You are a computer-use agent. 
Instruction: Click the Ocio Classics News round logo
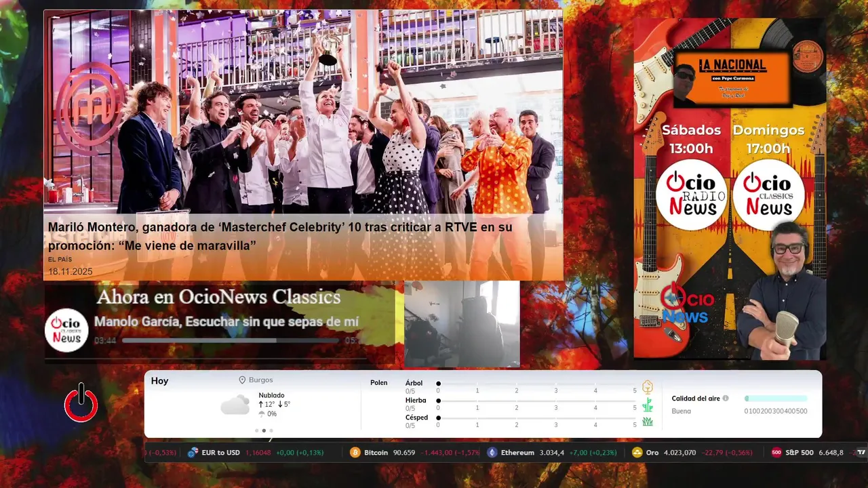[x=769, y=195]
